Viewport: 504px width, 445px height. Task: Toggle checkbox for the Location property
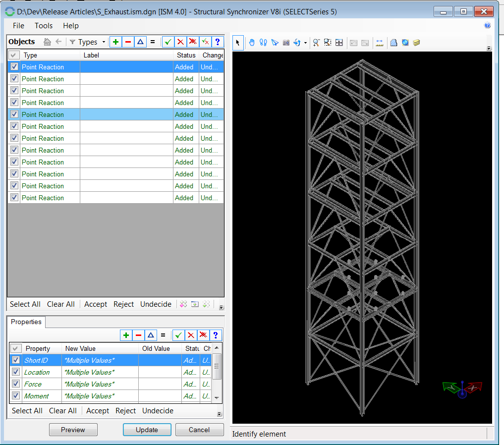click(16, 372)
